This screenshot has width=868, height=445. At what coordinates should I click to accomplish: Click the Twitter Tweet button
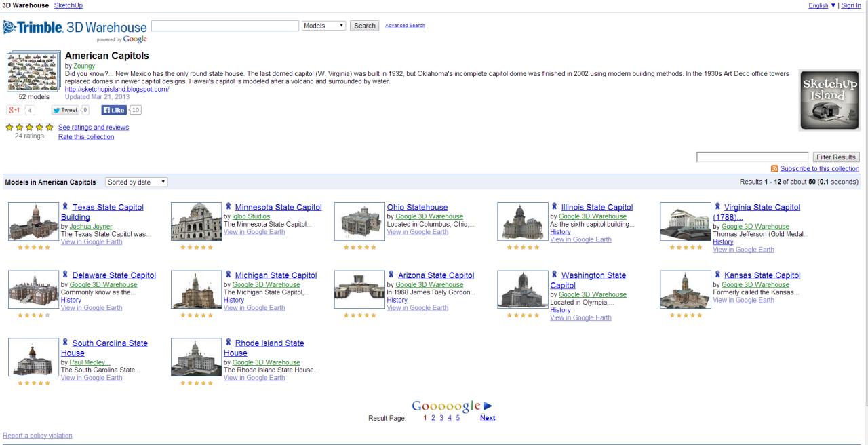65,110
